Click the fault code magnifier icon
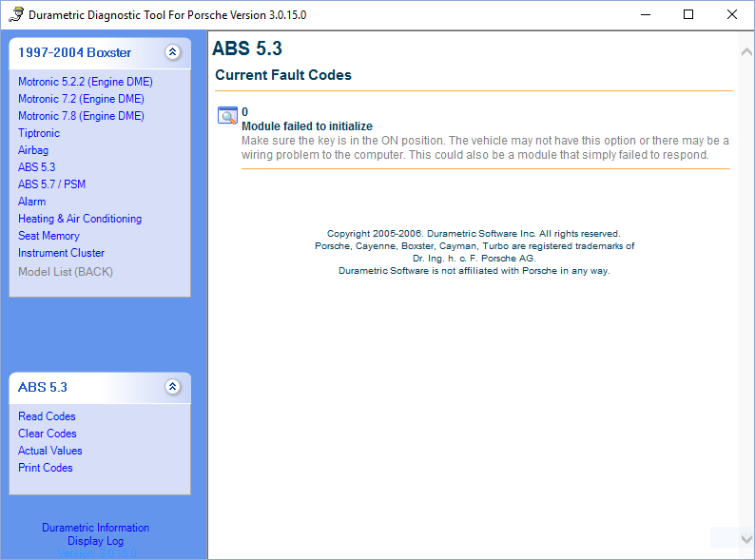The image size is (755, 560). [x=228, y=116]
